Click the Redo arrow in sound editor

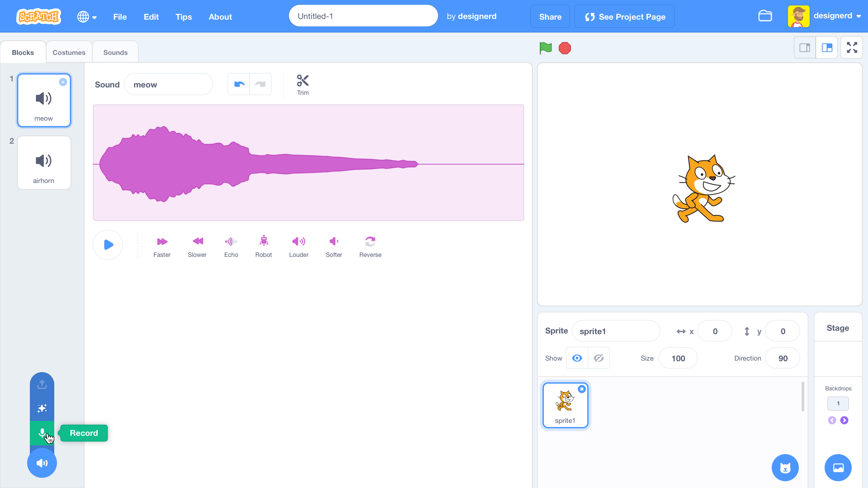pos(260,84)
